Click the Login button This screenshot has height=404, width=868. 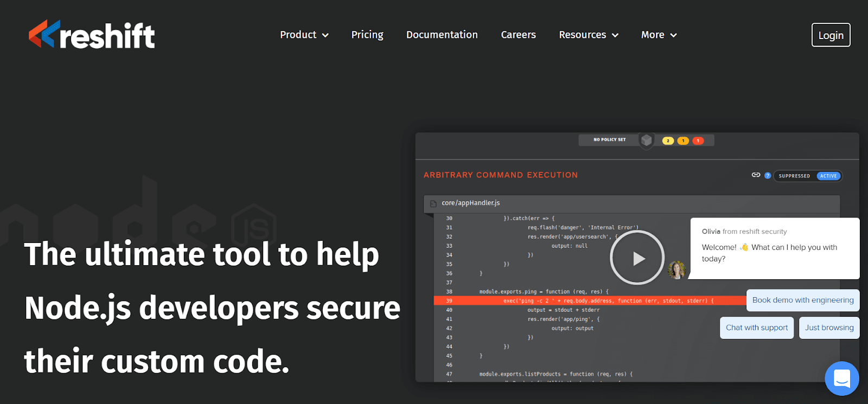831,35
